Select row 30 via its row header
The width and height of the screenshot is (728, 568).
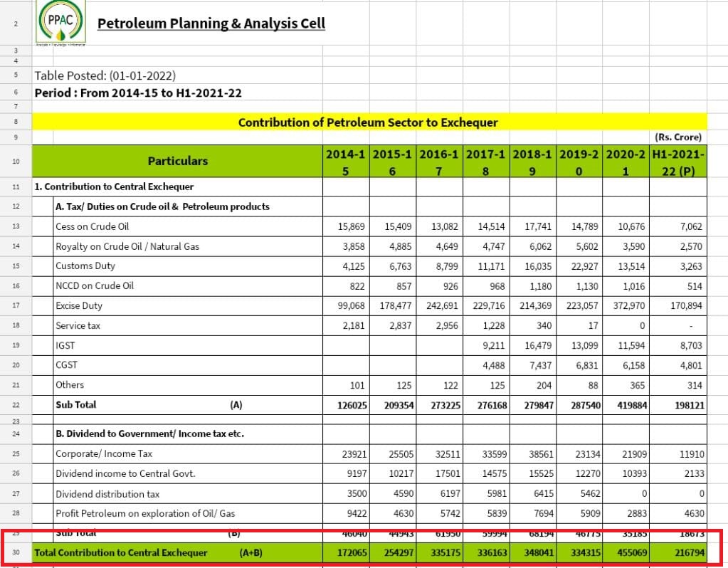pyautogui.click(x=16, y=552)
